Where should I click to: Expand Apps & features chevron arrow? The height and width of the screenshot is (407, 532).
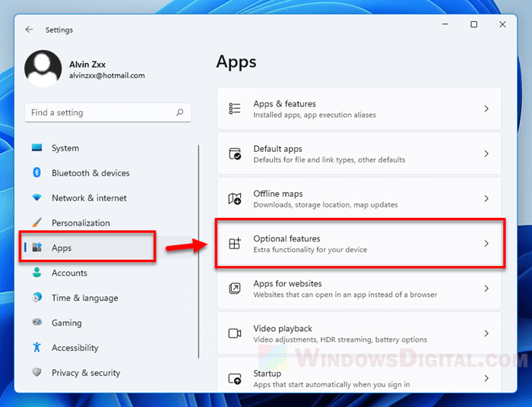486,109
